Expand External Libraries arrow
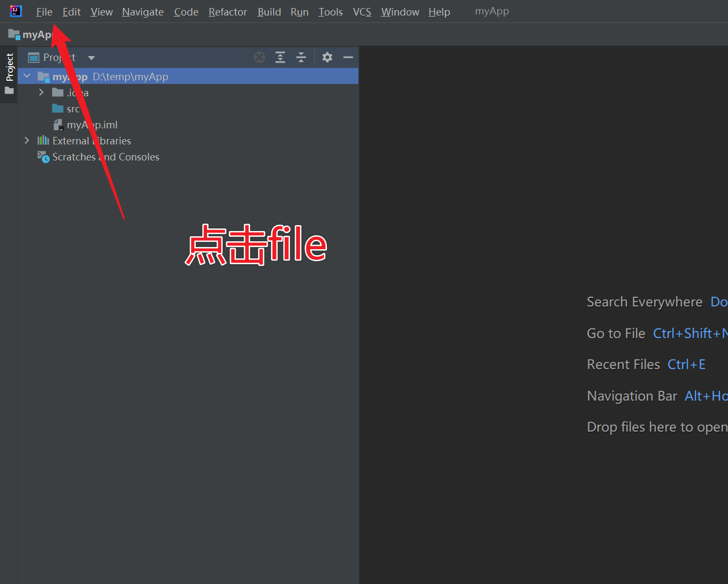This screenshot has height=584, width=728. (27, 141)
